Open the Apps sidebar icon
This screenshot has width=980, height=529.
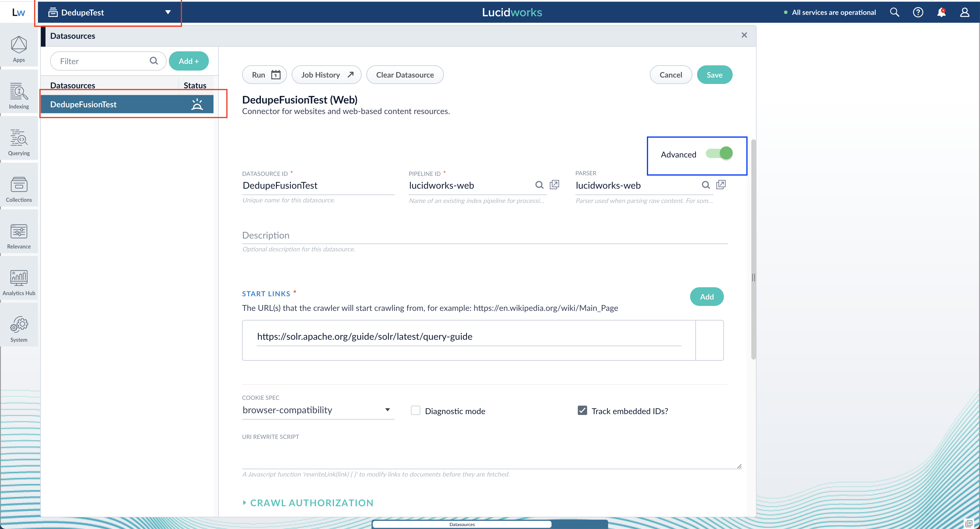(x=19, y=50)
